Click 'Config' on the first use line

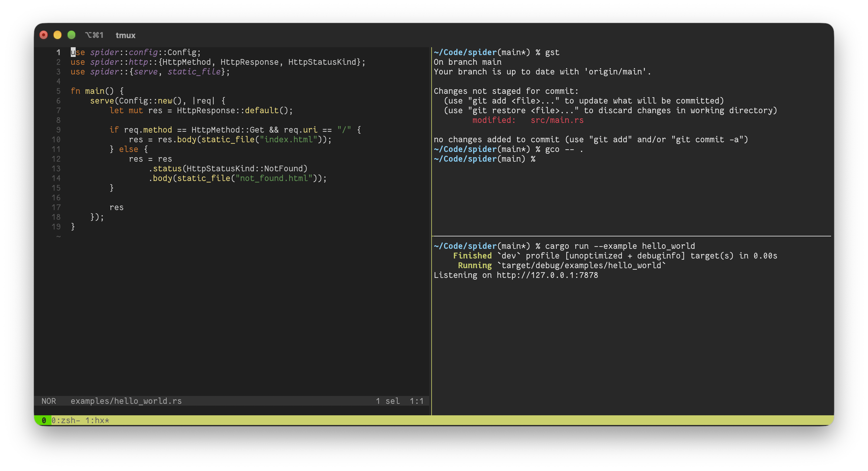[182, 52]
